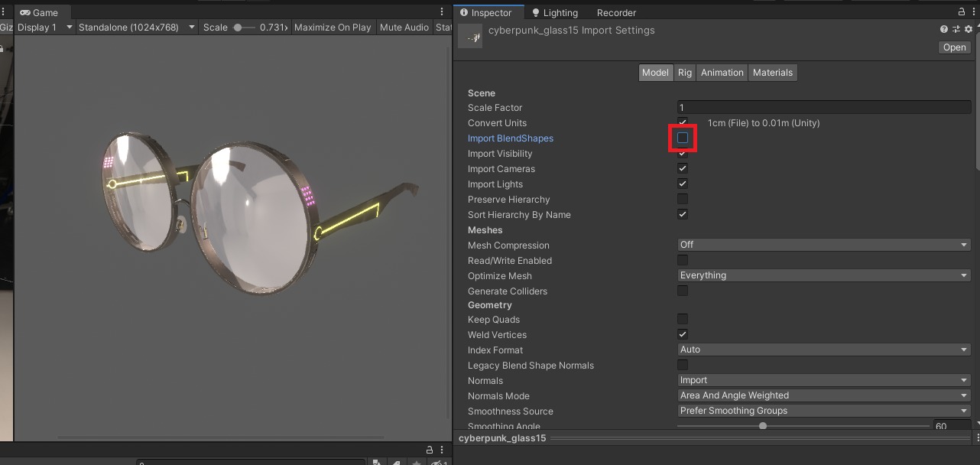Click the Maximize On Play button
The image size is (980, 465).
(333, 28)
